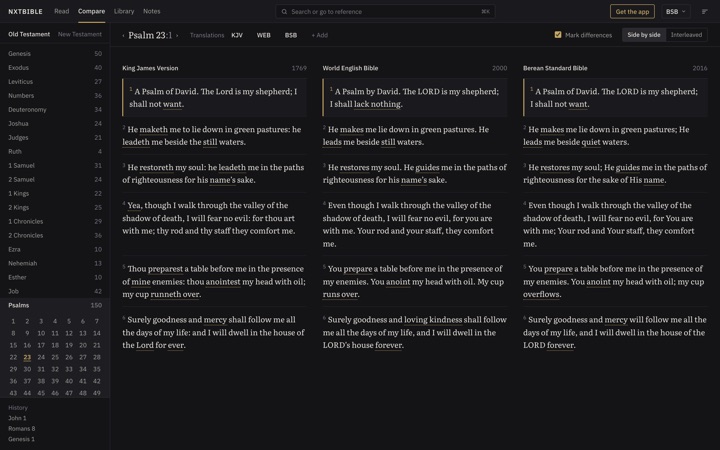
Task: Select Psalms chapter 42
Action: coord(96,381)
